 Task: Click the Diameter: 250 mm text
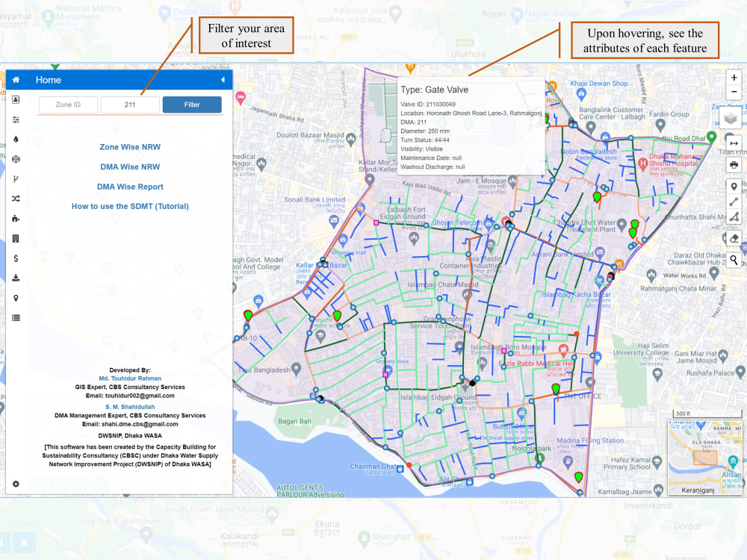tap(425, 131)
